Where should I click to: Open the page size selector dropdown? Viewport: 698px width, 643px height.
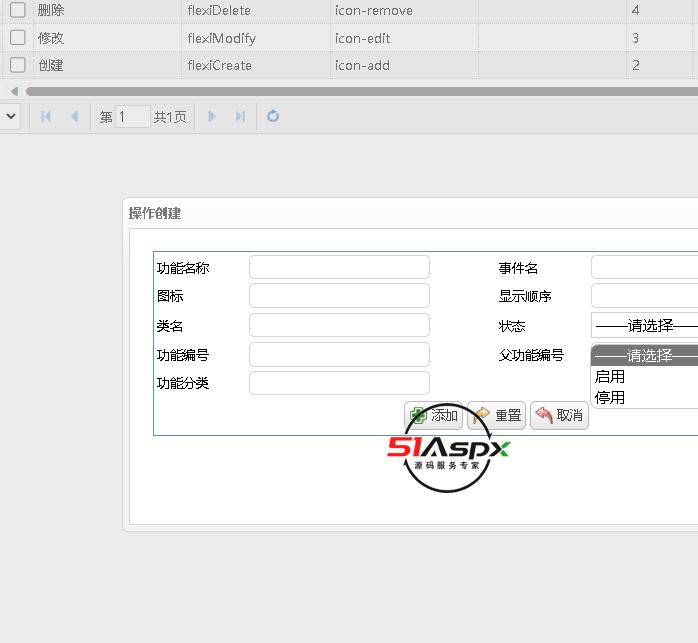coord(10,116)
